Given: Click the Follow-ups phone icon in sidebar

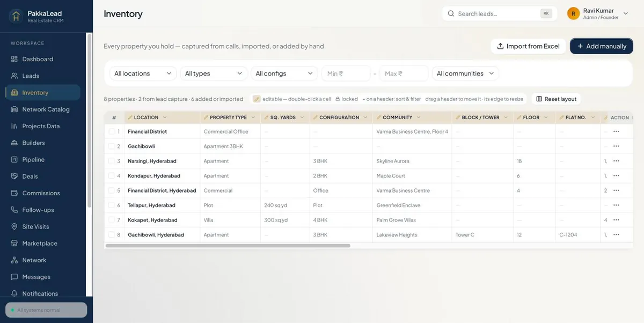Looking at the screenshot, I should (14, 210).
